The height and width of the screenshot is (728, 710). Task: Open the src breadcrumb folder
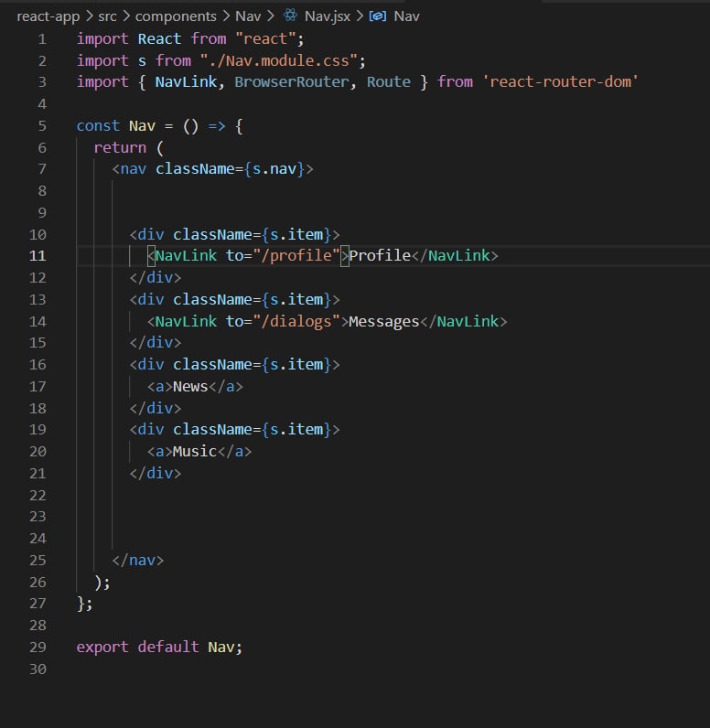(x=107, y=16)
